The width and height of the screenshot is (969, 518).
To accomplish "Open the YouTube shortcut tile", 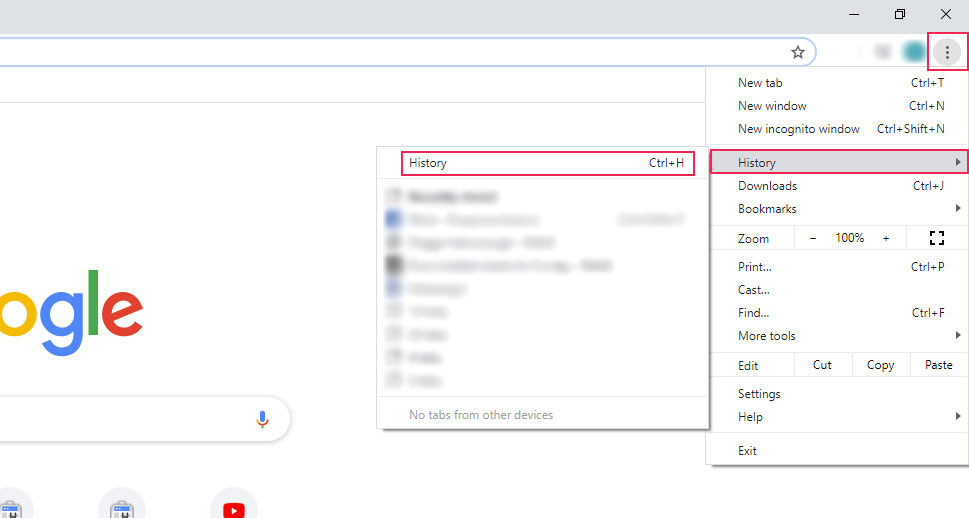I will tap(234, 503).
